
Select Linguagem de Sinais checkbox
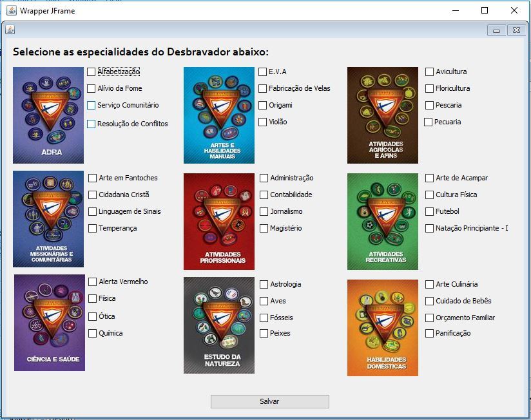pyautogui.click(x=92, y=211)
